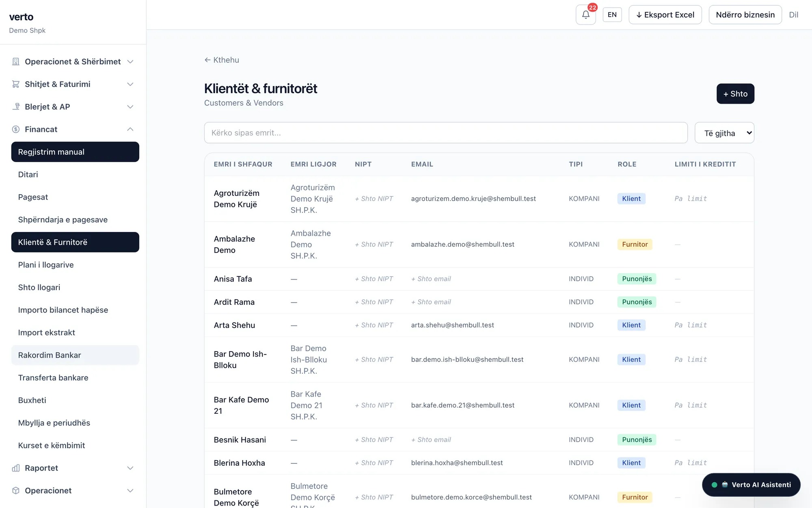Open Rakordim Bankar menu item
Image resolution: width=812 pixels, height=508 pixels.
(75, 355)
